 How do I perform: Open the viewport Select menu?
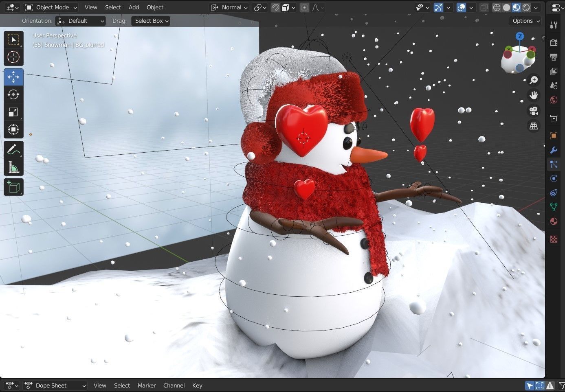(x=113, y=7)
